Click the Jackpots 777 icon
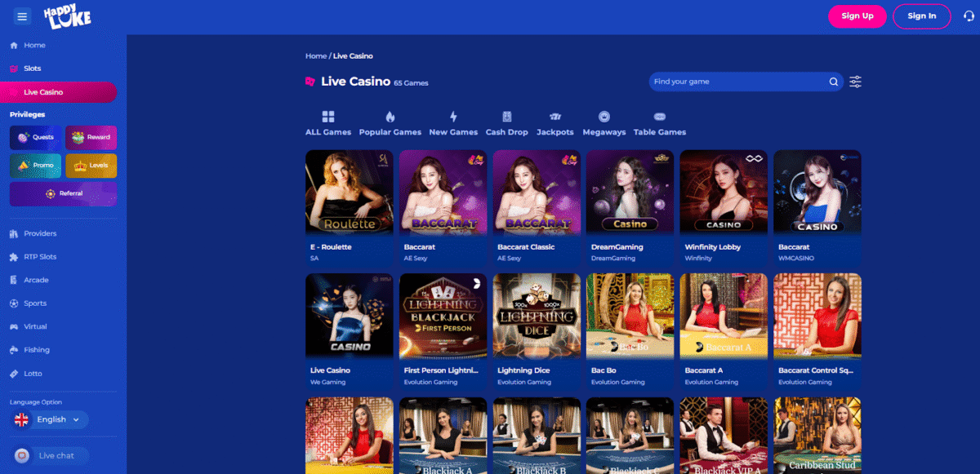This screenshot has height=474, width=980. coord(555,117)
